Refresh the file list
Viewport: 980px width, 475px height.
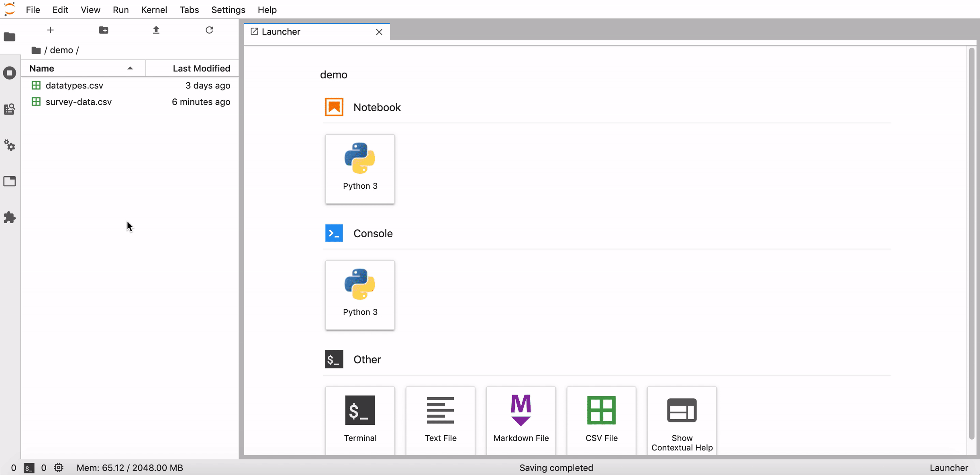pyautogui.click(x=209, y=30)
